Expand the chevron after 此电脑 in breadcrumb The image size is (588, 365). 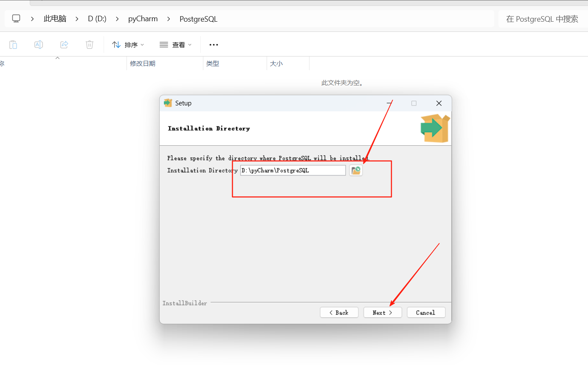click(77, 19)
